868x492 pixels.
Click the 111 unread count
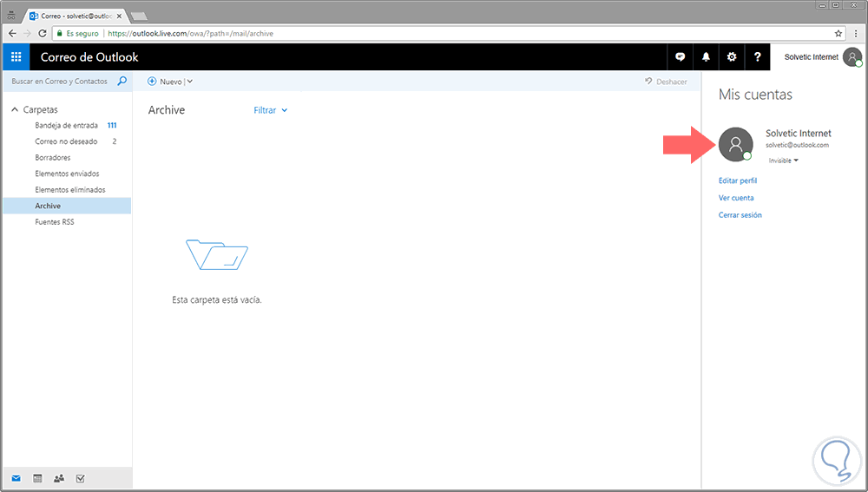112,125
